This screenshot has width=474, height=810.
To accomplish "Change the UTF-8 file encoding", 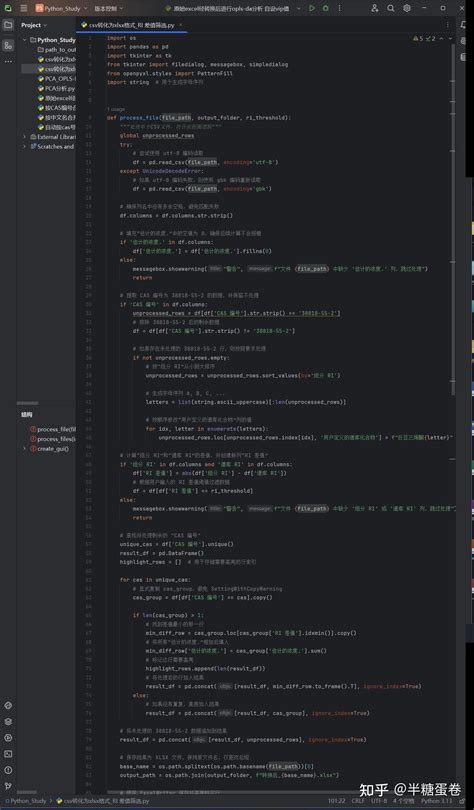I will coord(378,801).
